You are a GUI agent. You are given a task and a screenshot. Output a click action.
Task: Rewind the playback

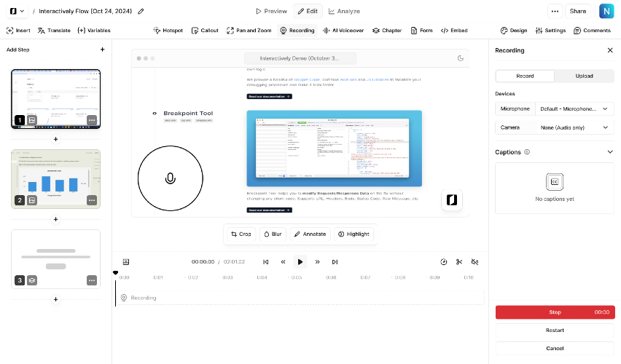coord(284,262)
